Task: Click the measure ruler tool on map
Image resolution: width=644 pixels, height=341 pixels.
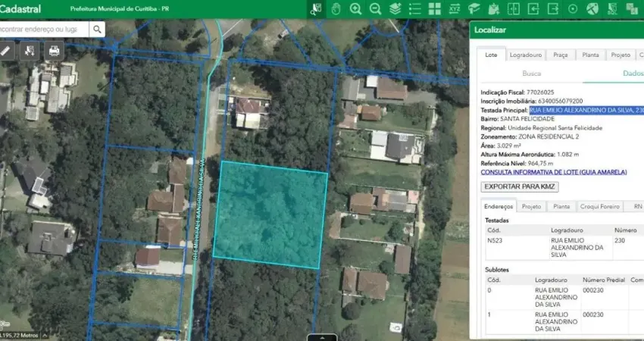Action: pos(5,51)
